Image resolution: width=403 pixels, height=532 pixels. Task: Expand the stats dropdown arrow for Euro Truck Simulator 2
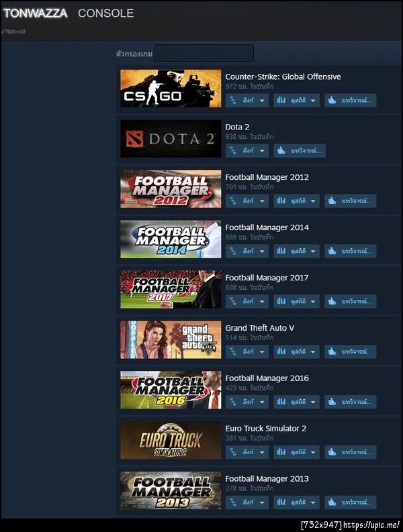tap(313, 452)
